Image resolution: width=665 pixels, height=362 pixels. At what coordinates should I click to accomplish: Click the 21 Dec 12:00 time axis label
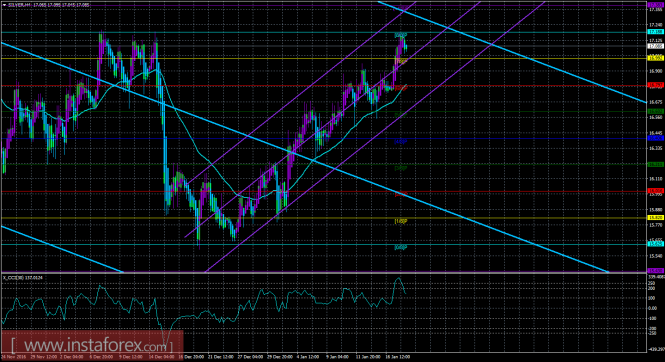tap(221, 357)
